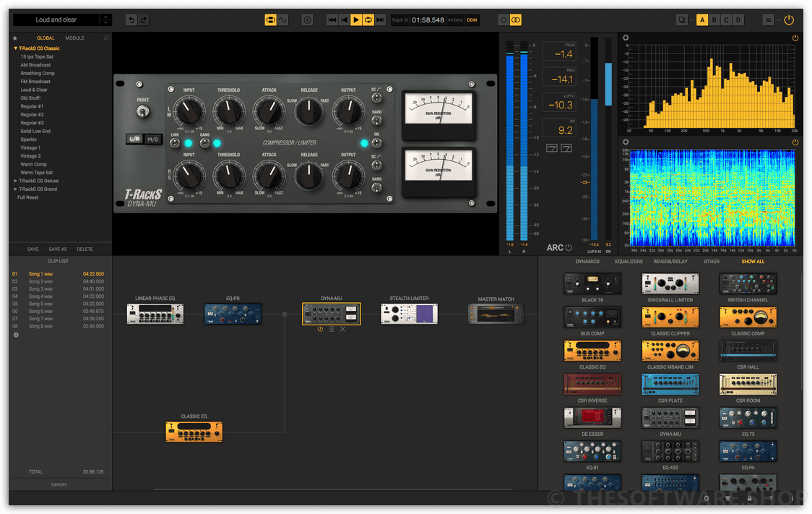Screen dimensions: 812x514
Task: Switch to MODULE presets tab
Action: pos(74,38)
